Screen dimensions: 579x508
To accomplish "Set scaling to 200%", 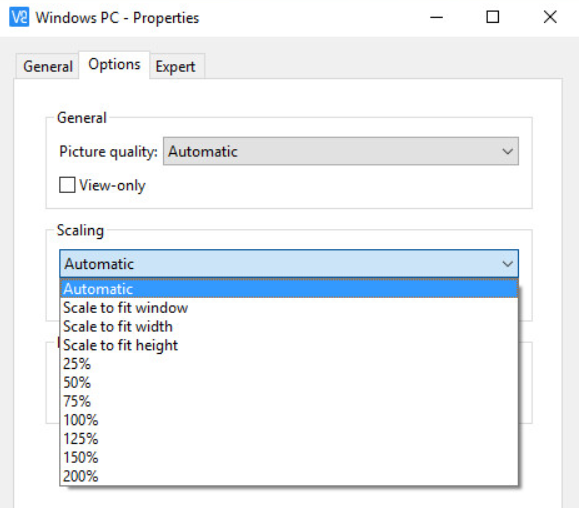I will (289, 476).
